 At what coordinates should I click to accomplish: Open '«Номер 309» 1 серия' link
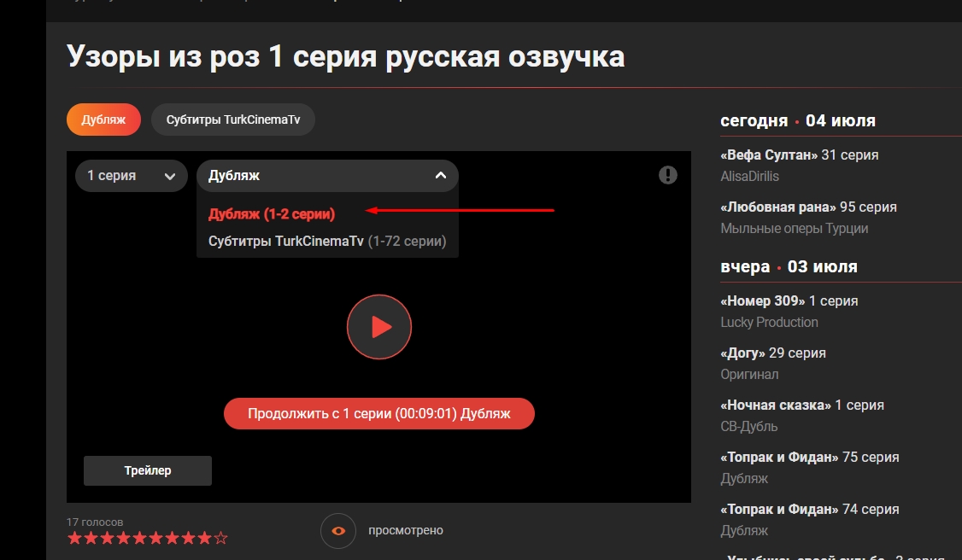(789, 300)
